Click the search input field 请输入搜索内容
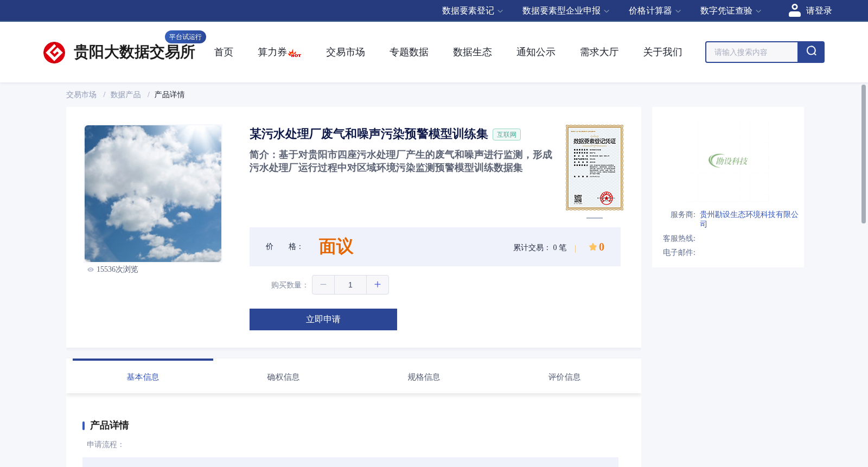Screen dimensions: 868x467 pyautogui.click(x=752, y=52)
